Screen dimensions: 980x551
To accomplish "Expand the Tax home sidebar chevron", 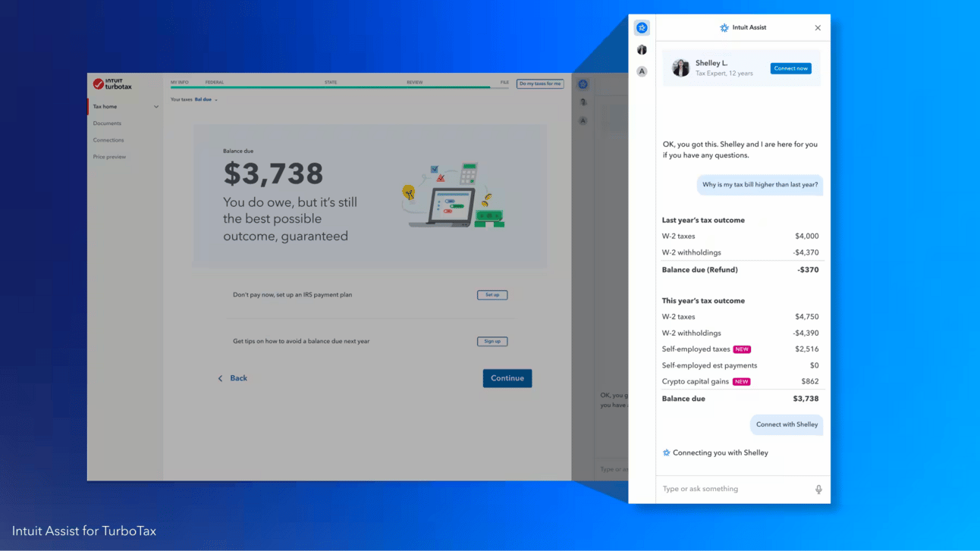I will coord(156,107).
